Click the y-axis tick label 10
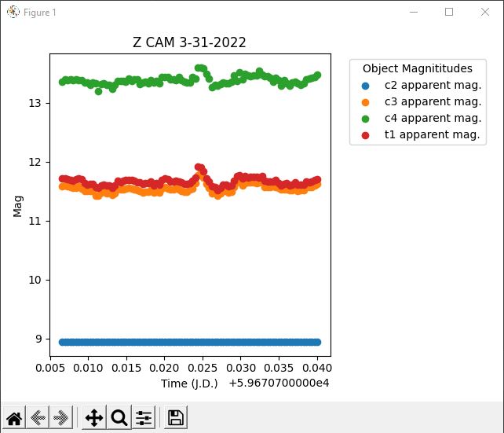The image size is (504, 433). coord(35,280)
